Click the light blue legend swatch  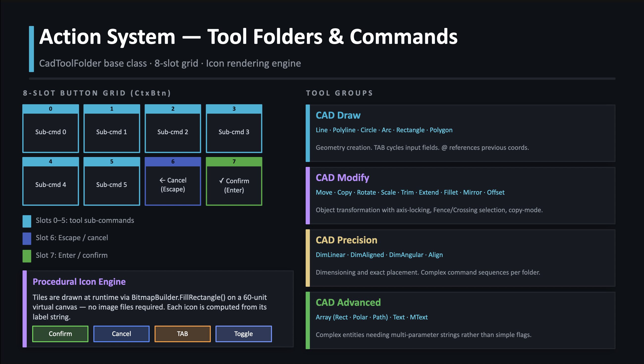click(27, 221)
